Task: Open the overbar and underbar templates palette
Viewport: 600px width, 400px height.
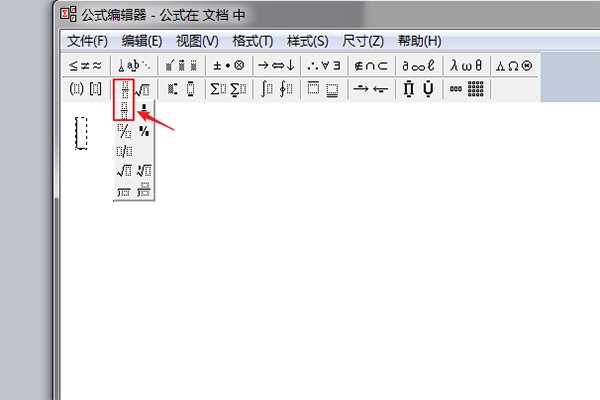Action: [324, 89]
